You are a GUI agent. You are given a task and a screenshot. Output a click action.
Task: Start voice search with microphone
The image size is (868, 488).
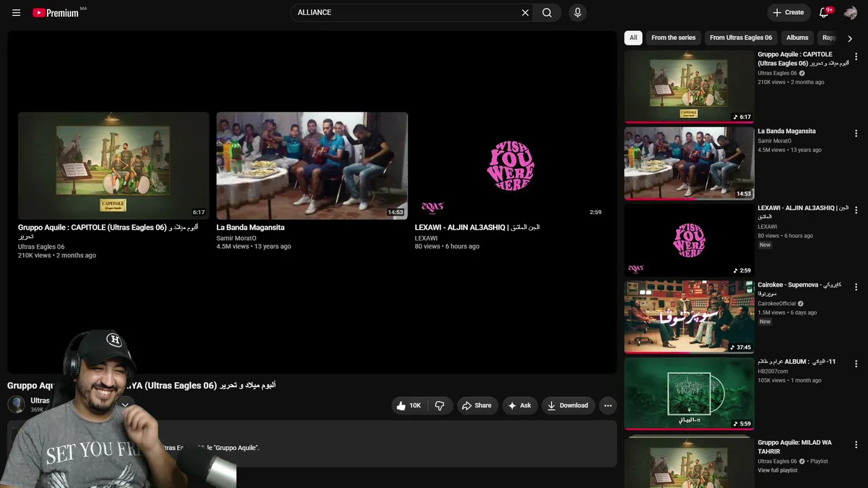tap(578, 12)
